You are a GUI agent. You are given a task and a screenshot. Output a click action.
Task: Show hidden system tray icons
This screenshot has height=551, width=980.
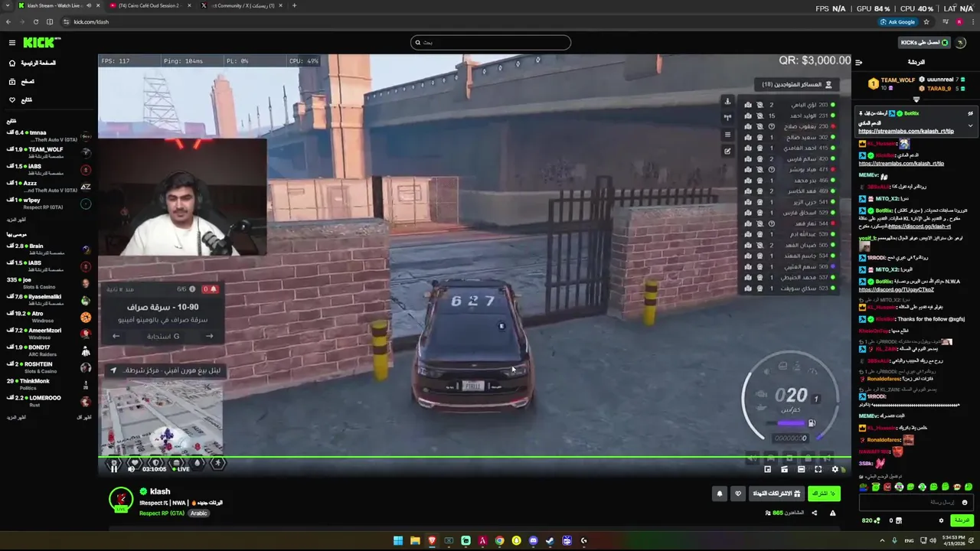pyautogui.click(x=881, y=540)
